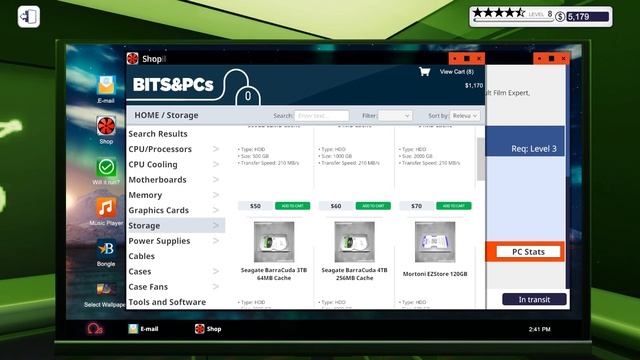The height and width of the screenshot is (360, 640).
Task: Click the Seagate BarraCuda 4TB product image
Action: 354,242
